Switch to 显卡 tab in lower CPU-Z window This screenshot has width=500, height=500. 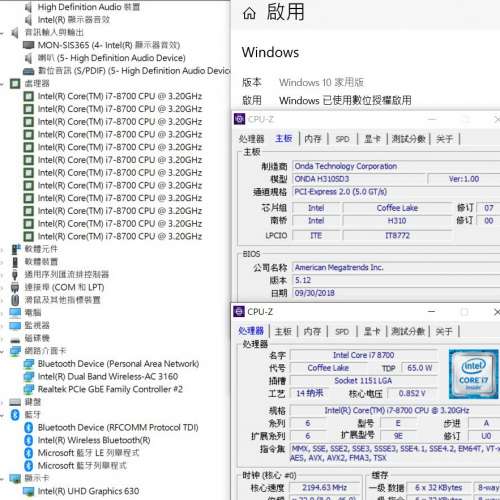(372, 331)
